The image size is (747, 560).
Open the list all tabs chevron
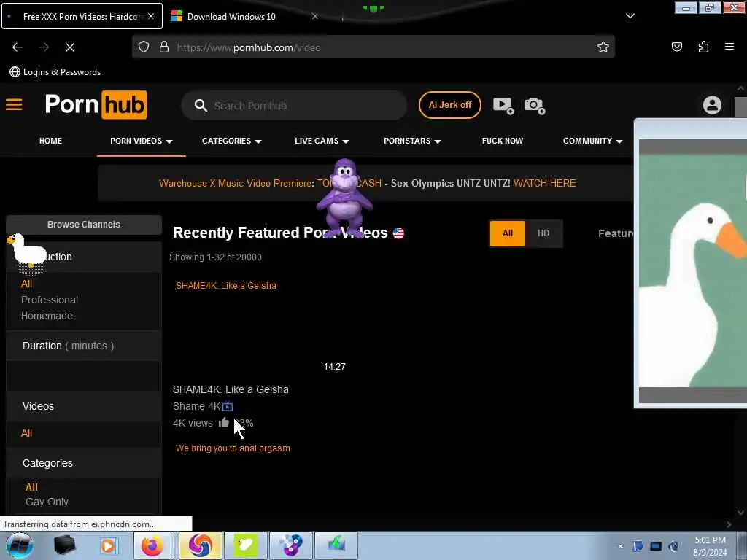tap(630, 16)
